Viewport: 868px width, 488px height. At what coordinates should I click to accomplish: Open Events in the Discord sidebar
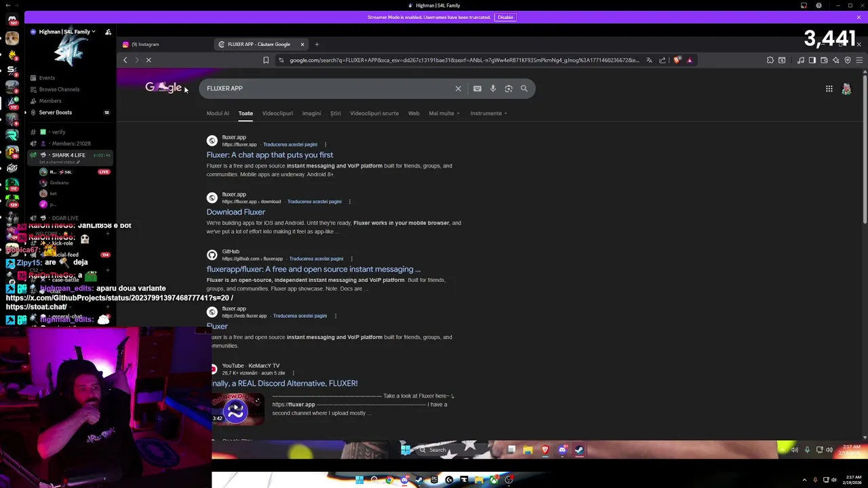pos(47,78)
